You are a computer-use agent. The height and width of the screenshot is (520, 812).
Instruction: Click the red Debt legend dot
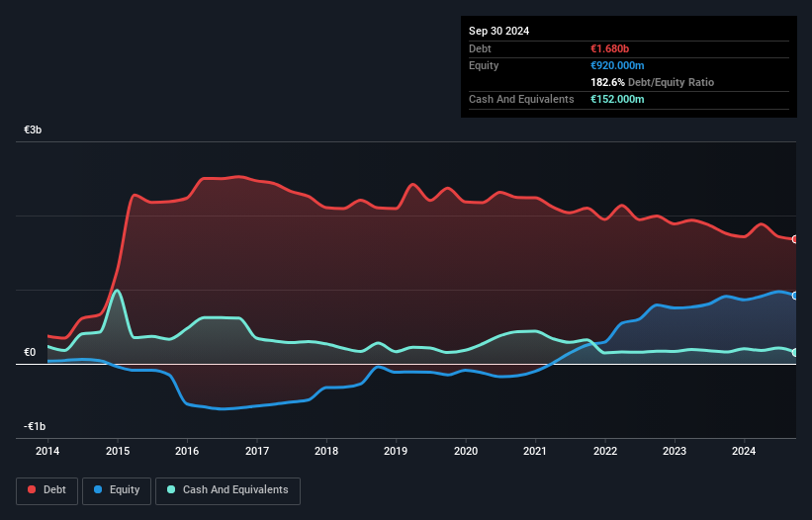pos(32,489)
